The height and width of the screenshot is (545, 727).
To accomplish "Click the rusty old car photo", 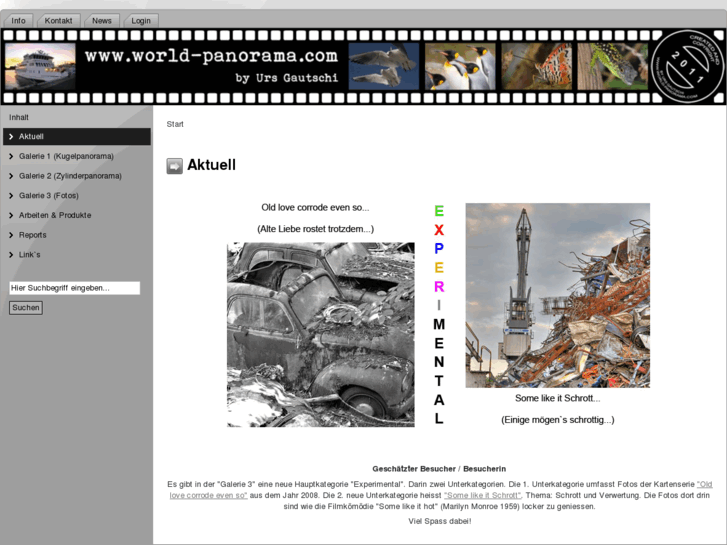I will [x=321, y=334].
